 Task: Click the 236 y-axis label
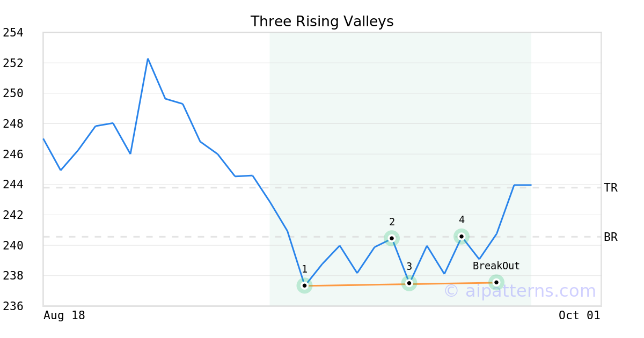coord(13,306)
